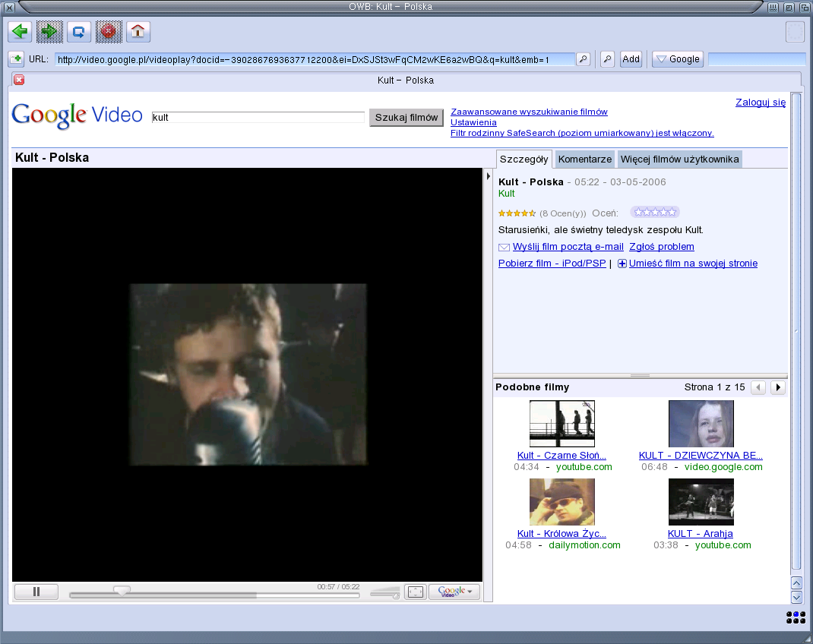Open the Google search engine dropdown

[678, 59]
